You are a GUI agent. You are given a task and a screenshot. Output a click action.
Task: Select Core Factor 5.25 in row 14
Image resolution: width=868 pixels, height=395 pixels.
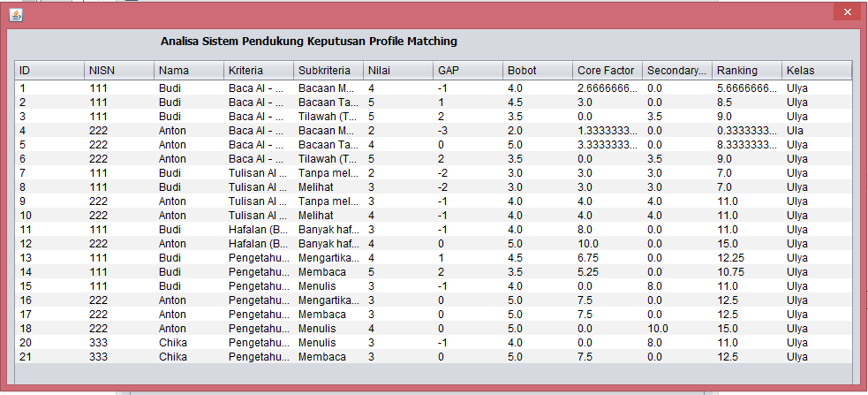[608, 272]
